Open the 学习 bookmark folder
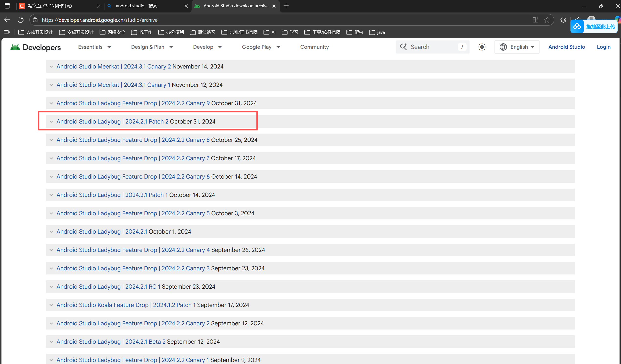 [290, 32]
